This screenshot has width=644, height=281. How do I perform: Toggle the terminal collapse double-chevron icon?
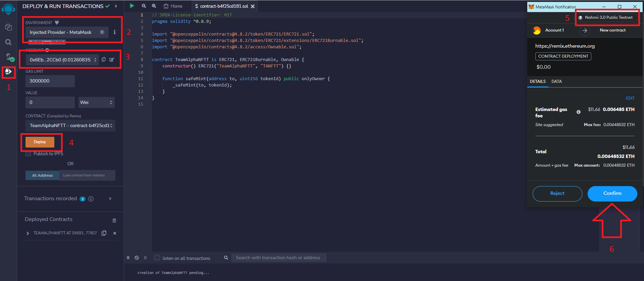coord(128,258)
